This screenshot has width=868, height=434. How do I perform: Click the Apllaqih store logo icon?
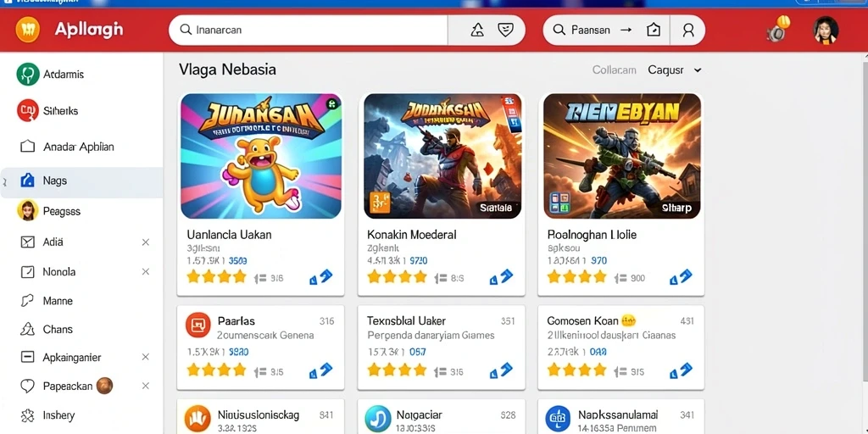[28, 30]
